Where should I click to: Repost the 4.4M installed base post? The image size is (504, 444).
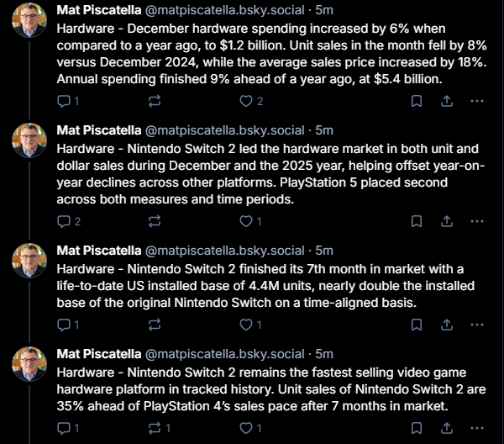pyautogui.click(x=155, y=325)
